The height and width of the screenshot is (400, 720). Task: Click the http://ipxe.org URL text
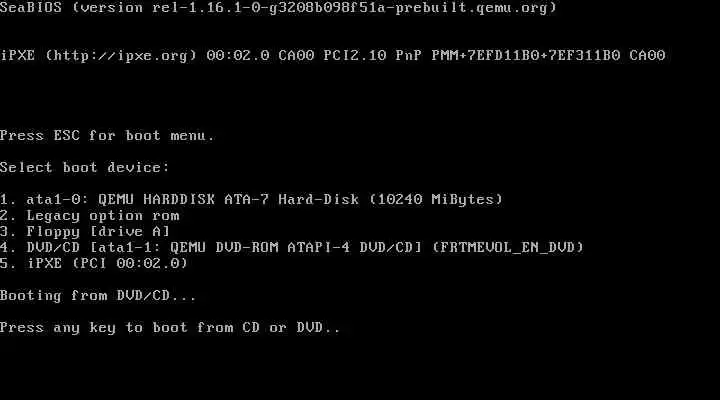point(121,56)
